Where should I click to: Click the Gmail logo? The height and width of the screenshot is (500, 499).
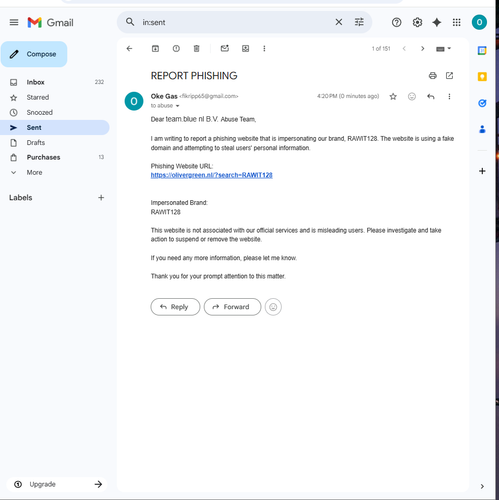pyautogui.click(x=51, y=22)
